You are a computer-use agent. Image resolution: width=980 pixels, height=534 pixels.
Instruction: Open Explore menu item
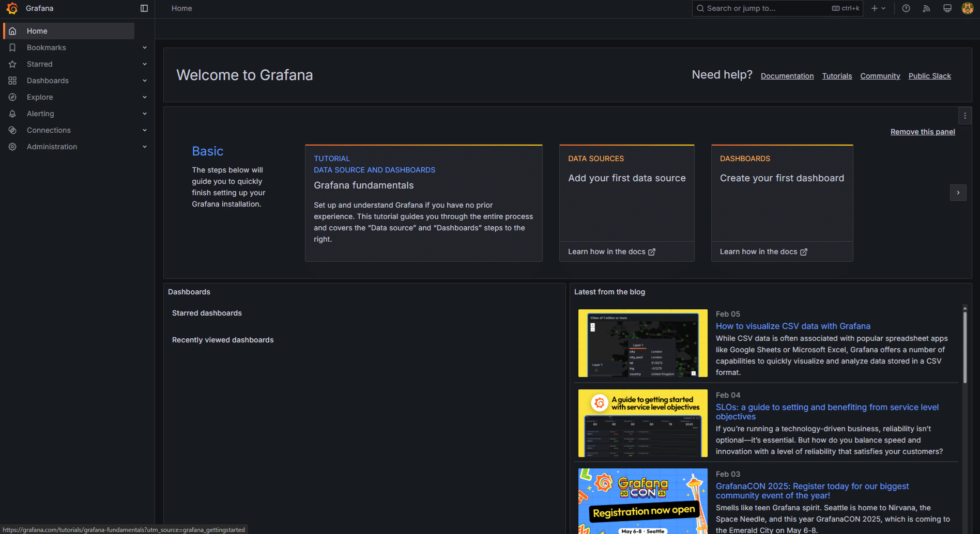[40, 97]
